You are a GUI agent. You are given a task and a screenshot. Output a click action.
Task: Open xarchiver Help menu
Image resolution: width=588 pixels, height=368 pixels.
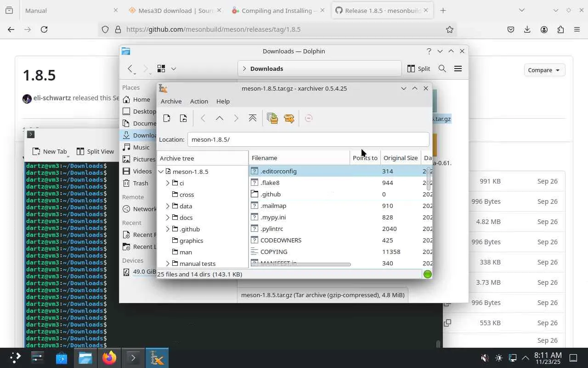click(223, 101)
